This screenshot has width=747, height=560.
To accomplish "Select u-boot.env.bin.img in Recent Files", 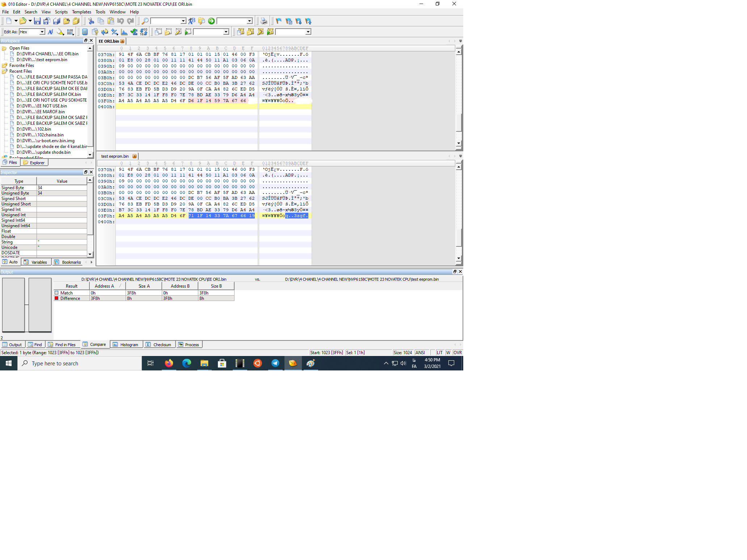I will pos(46,141).
